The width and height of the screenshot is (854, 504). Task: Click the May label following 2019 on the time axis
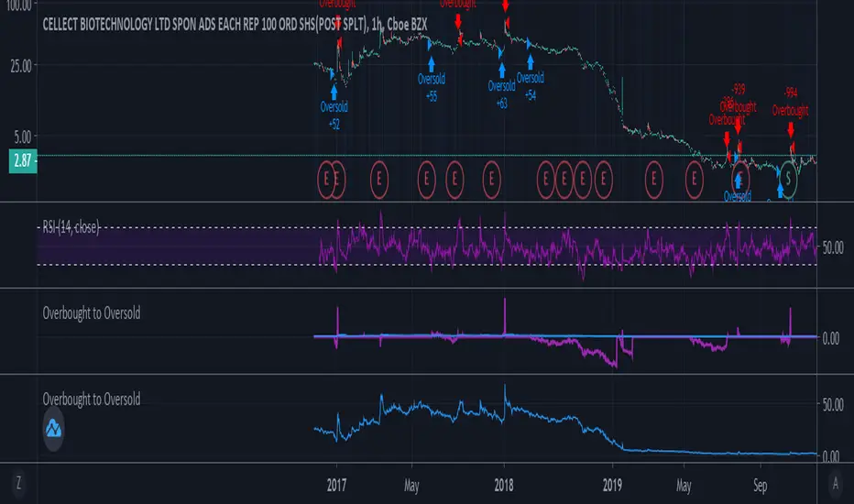point(684,486)
